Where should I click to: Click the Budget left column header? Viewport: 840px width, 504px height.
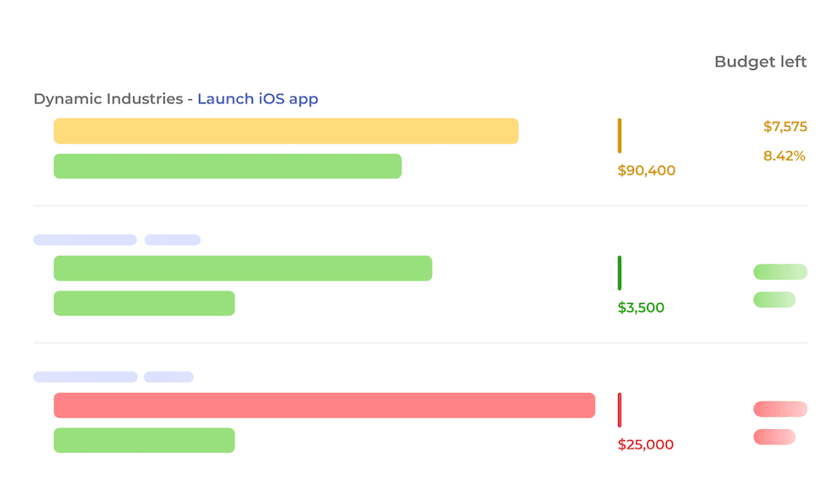pyautogui.click(x=760, y=61)
